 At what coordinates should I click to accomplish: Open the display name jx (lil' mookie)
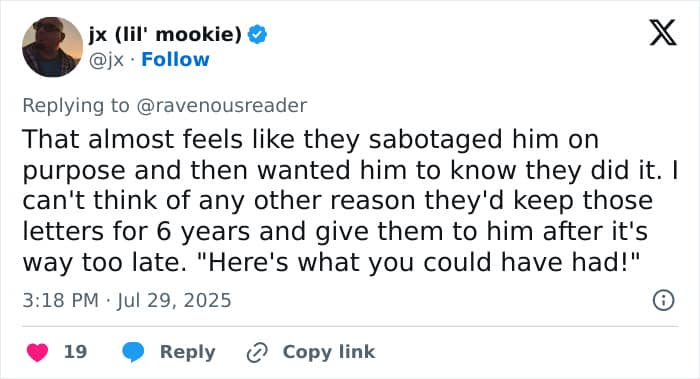coord(165,34)
